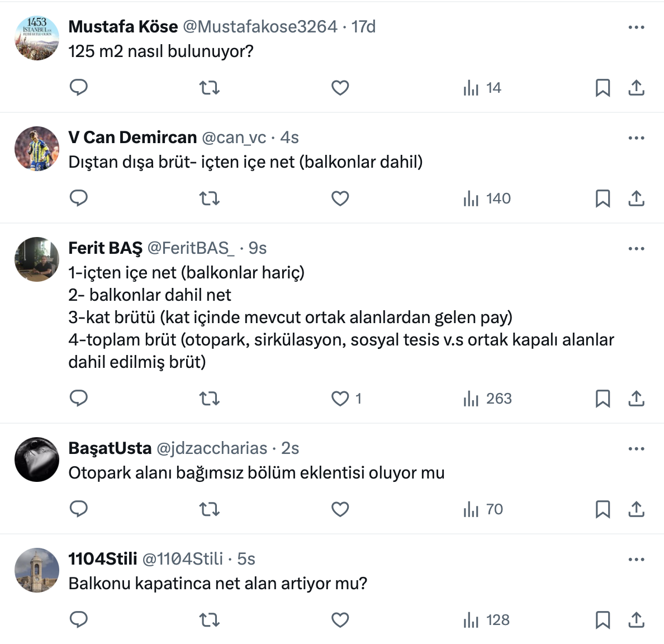Image resolution: width=664 pixels, height=644 pixels.
Task: Reply to 1104Stili's balcony question
Action: pyautogui.click(x=78, y=620)
